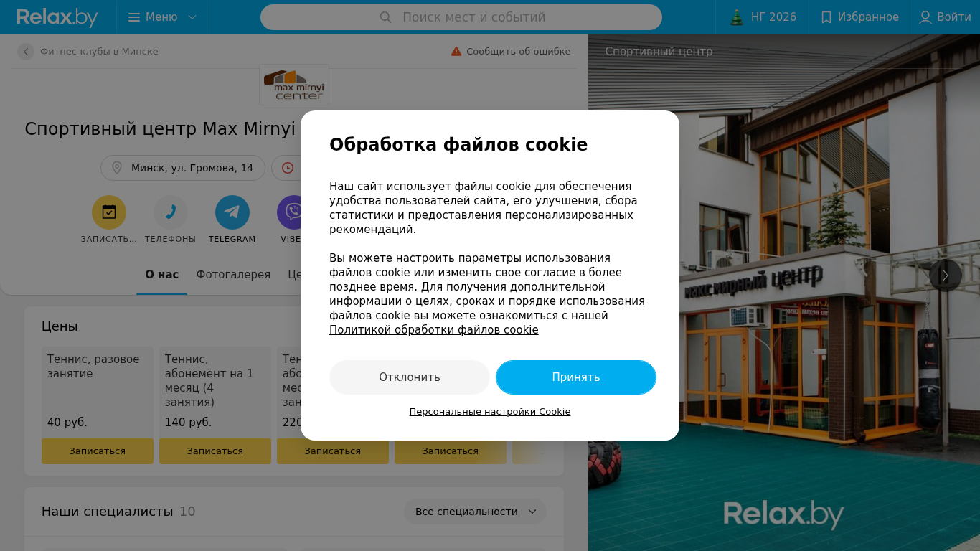
Task: Open Персональные настройки Cookie link
Action: click(490, 412)
